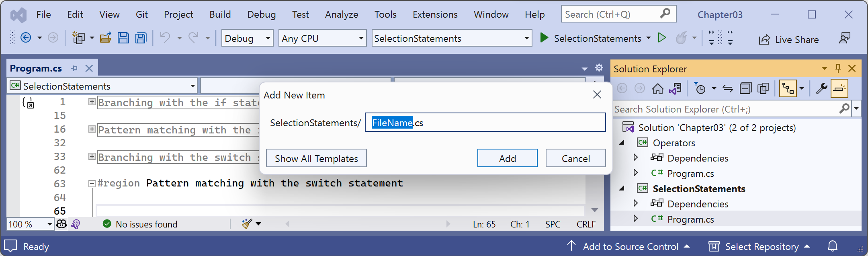Expand Dependencies under SelectionStatements project
Viewport: 868px width, 256px height.
(x=636, y=203)
